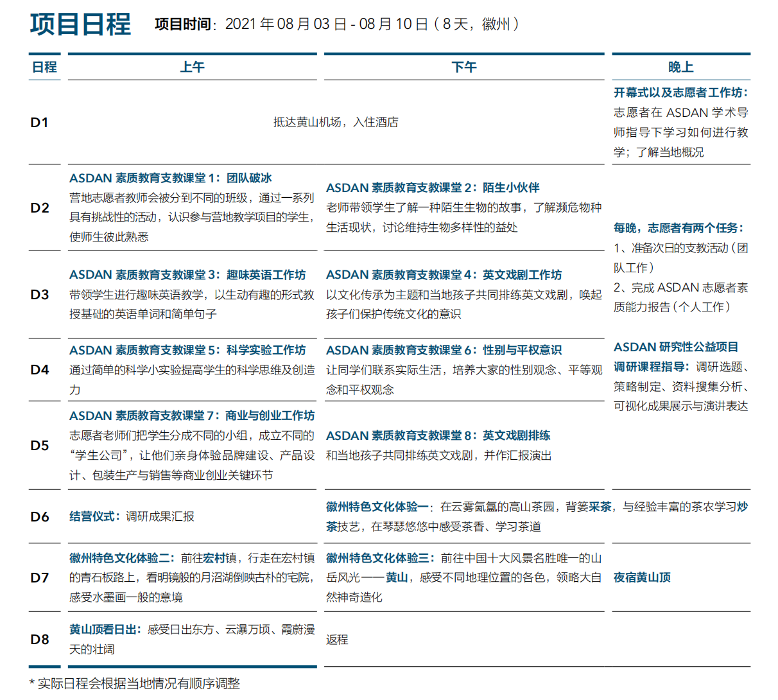Click line 念和平权观念 in D4 cell
Screen dimensions: 778x700
tap(360, 390)
